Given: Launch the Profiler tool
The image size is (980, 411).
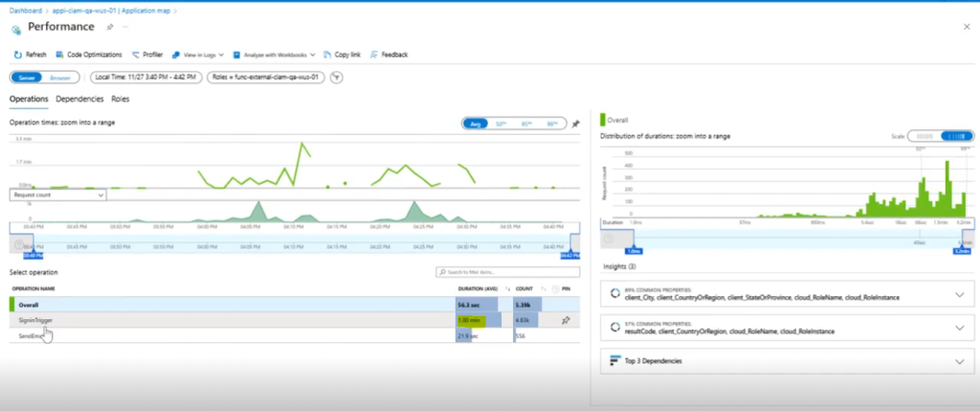Looking at the screenshot, I should pos(147,55).
